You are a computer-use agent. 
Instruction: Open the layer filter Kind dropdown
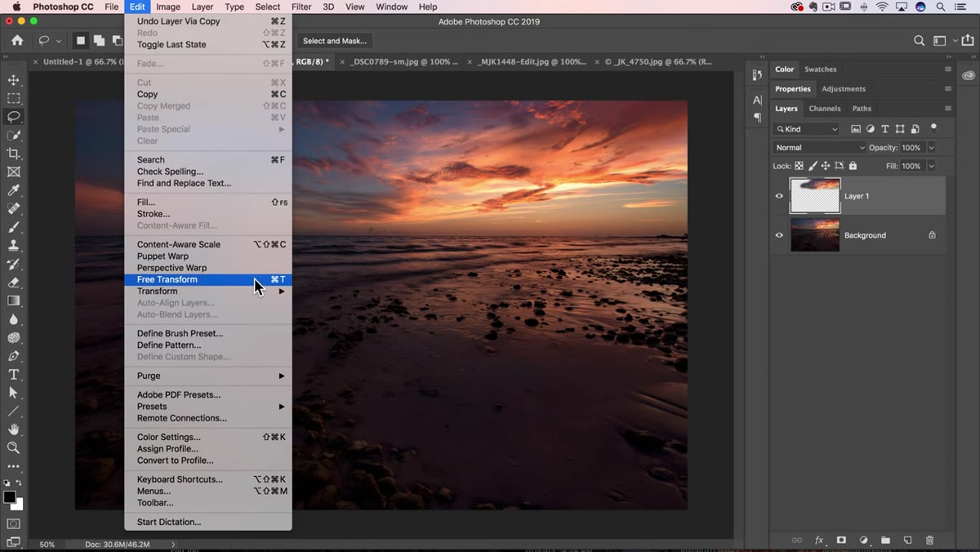tap(807, 129)
